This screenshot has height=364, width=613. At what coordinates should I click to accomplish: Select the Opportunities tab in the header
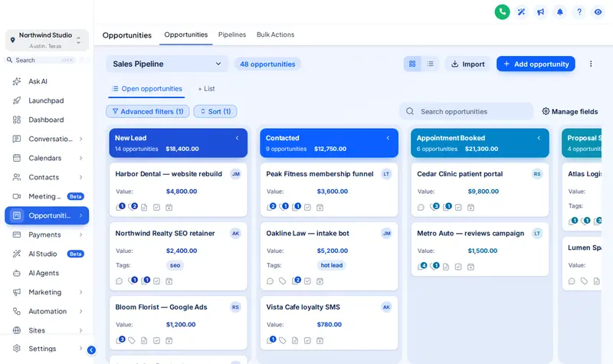(x=185, y=34)
